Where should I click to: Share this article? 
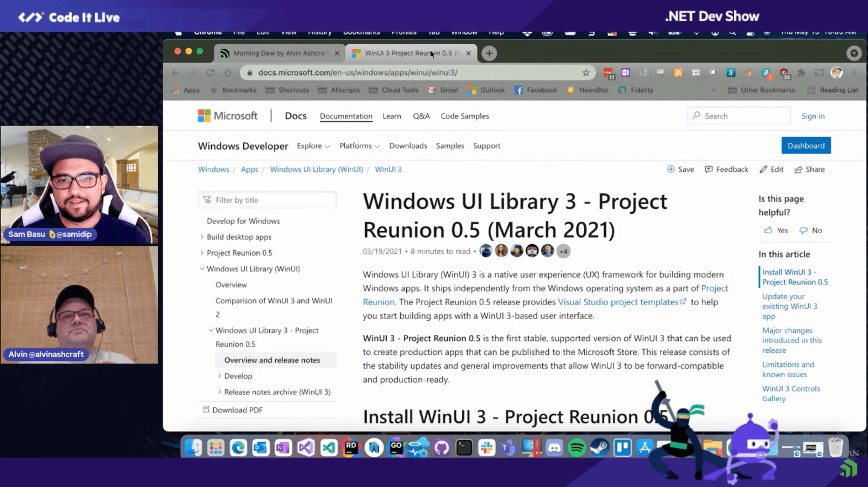(810, 169)
